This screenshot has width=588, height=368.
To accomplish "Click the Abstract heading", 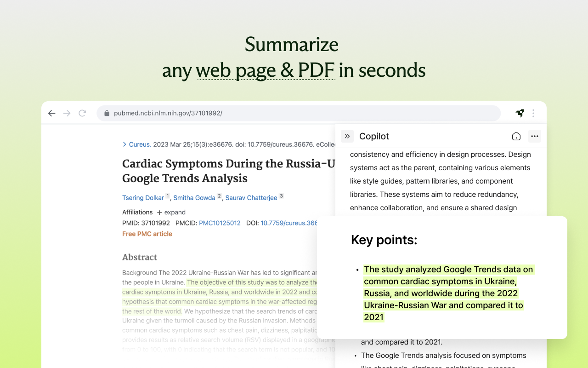I will (x=140, y=257).
